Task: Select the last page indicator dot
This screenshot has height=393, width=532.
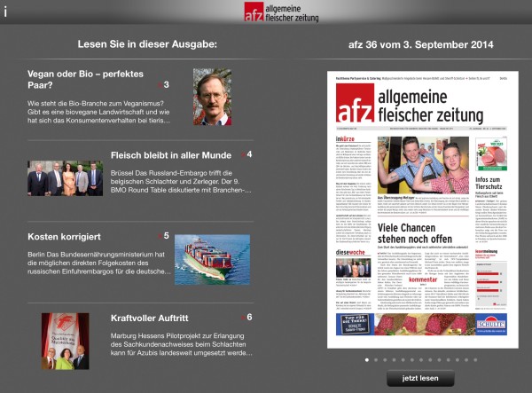Action: tap(475, 360)
